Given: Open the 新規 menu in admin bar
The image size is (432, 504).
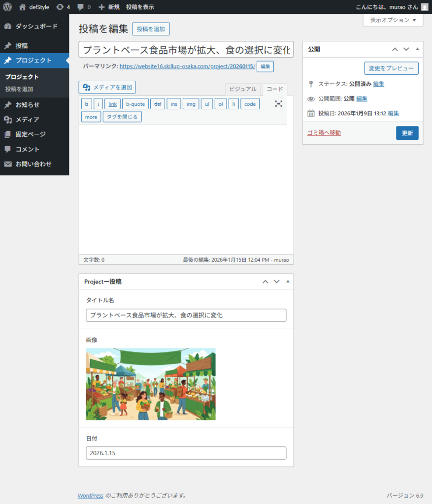Looking at the screenshot, I should pyautogui.click(x=109, y=7).
